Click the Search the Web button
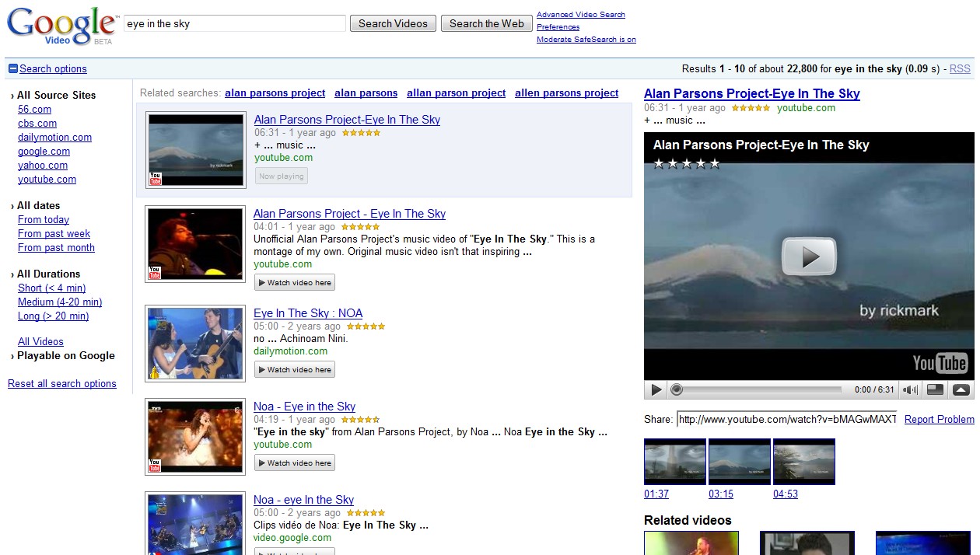This screenshot has height=555, width=980. point(487,23)
